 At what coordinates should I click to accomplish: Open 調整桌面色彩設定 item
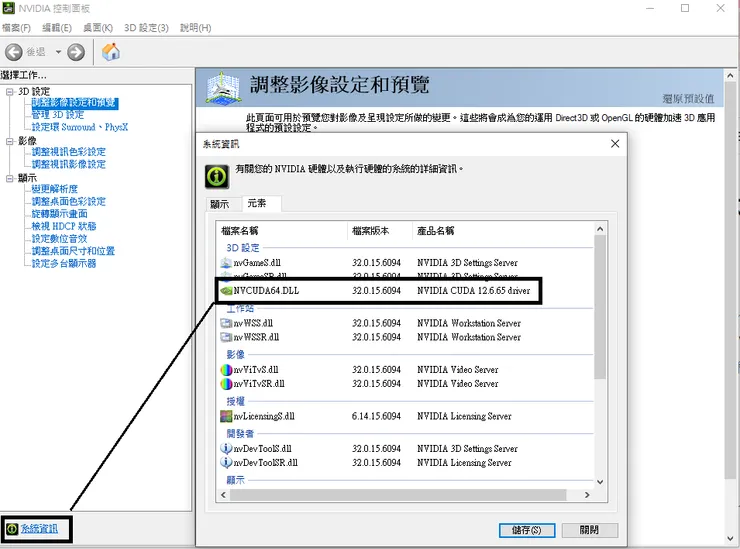[68, 202]
